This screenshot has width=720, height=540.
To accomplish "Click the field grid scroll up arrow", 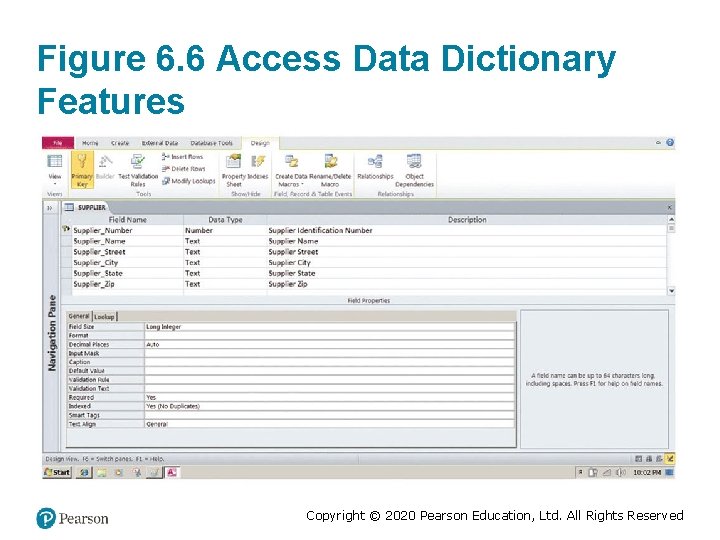I will click(671, 220).
